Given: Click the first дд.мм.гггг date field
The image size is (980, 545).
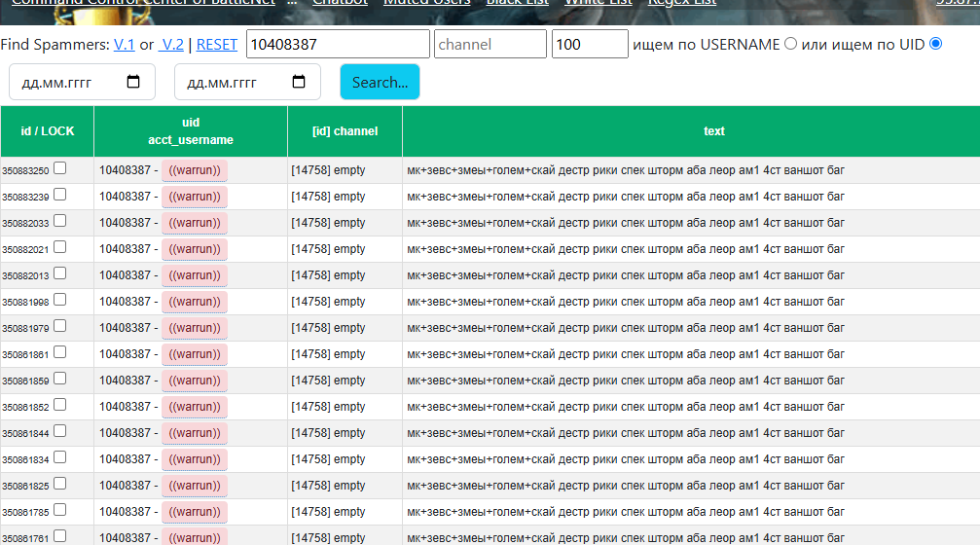Looking at the screenshot, I should coord(82,82).
